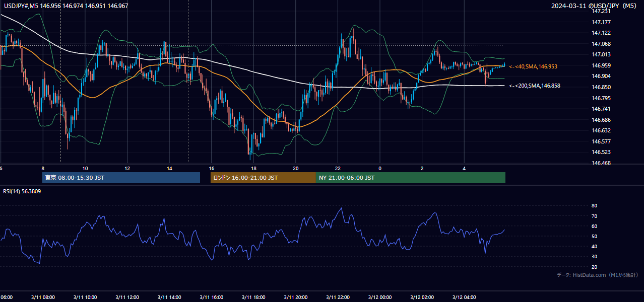The height and width of the screenshot is (302, 644).
Task: Click the 3/11 12:00 bottom time label
Action: click(127, 297)
